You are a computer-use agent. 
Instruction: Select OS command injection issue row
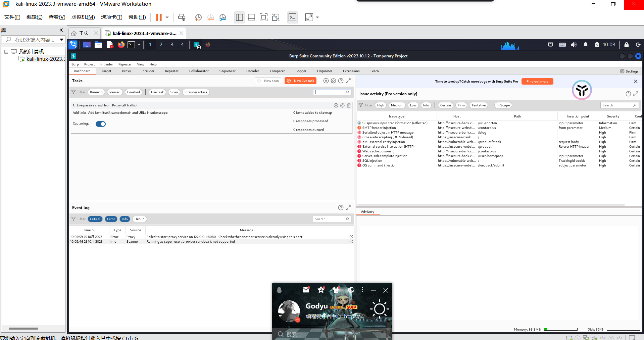click(x=499, y=165)
